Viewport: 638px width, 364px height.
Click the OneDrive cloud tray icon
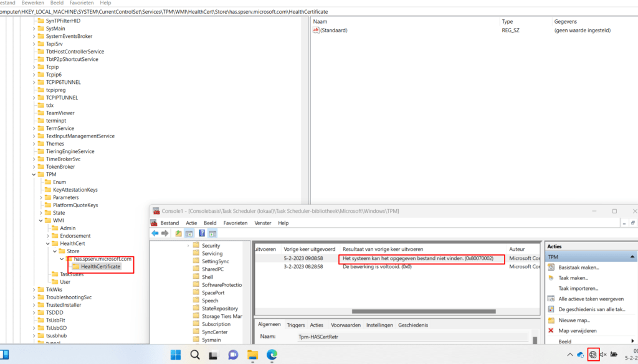click(x=581, y=355)
